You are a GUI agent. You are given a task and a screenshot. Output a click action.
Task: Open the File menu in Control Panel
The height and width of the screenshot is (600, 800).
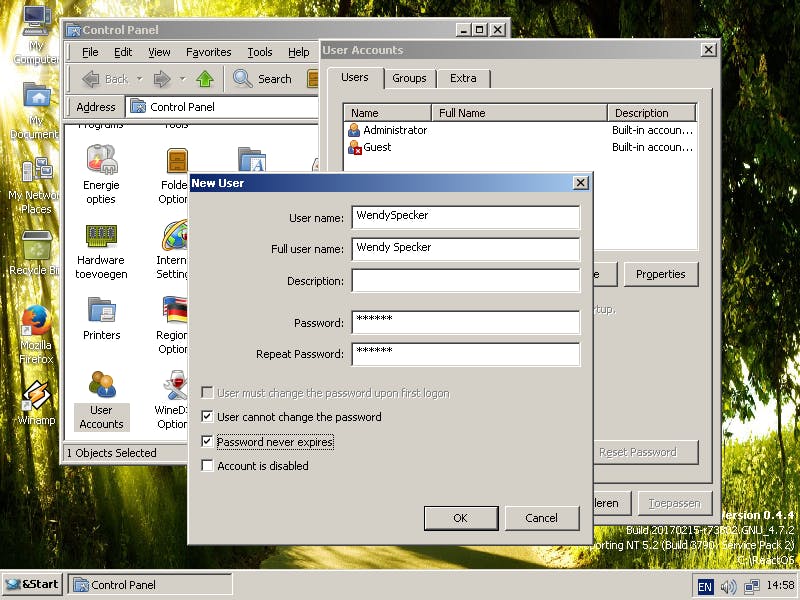coord(90,52)
